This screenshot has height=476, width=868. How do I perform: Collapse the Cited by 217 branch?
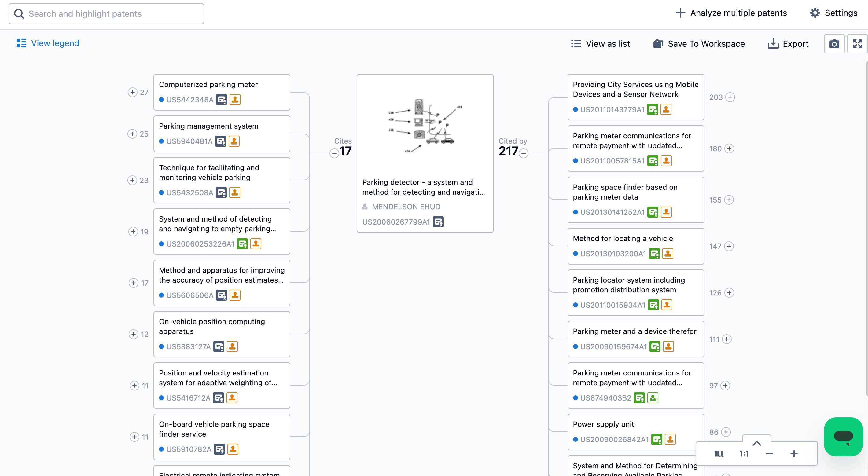(523, 154)
